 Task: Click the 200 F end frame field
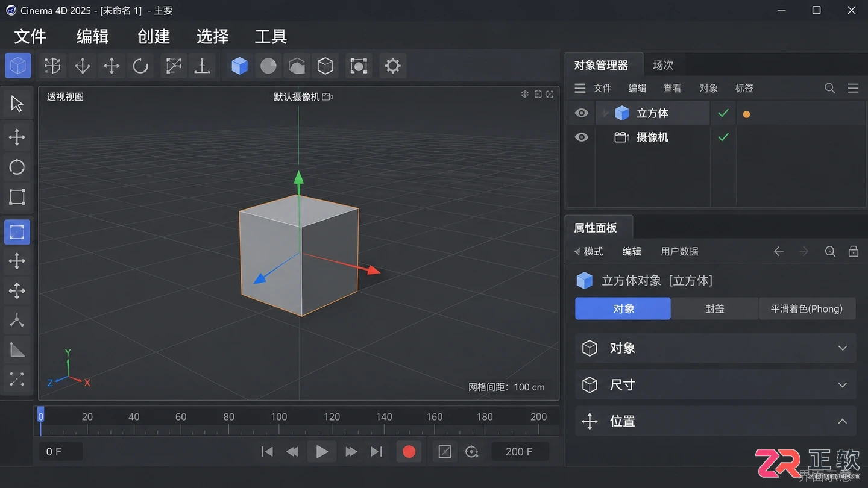point(519,452)
